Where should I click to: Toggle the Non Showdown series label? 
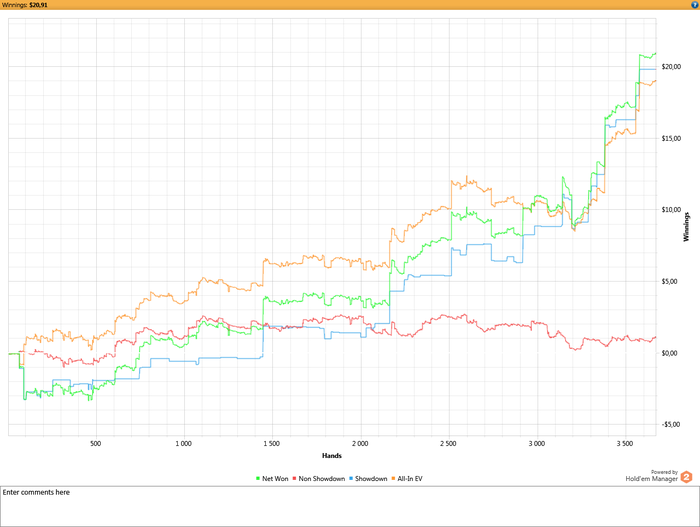coord(320,479)
